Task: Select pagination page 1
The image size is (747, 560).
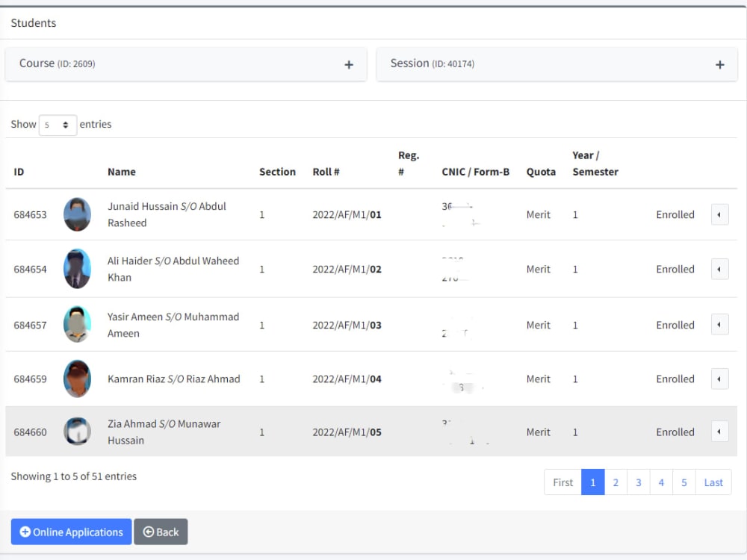Action: (592, 482)
